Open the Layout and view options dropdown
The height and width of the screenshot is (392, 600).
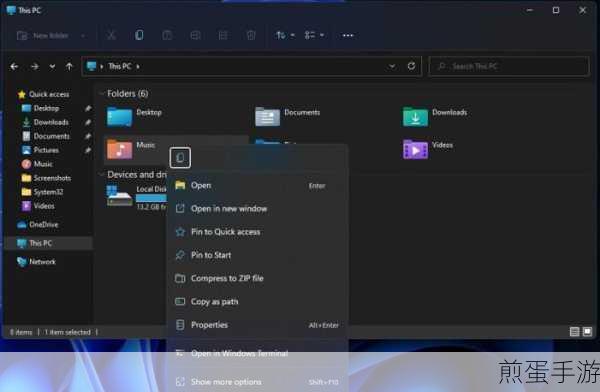[314, 36]
